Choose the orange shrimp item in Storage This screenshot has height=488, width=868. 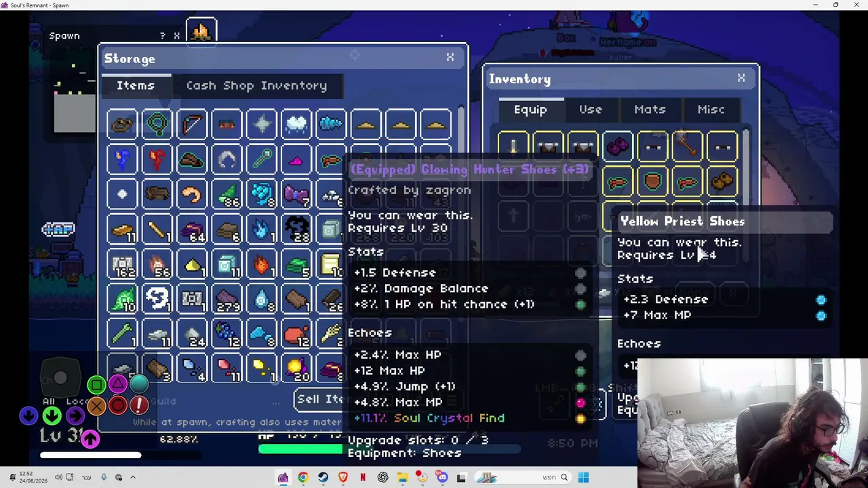pyautogui.click(x=192, y=195)
